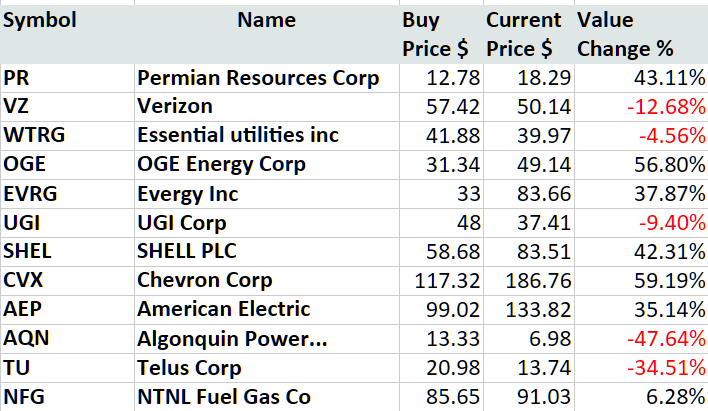Image resolution: width=708 pixels, height=411 pixels.
Task: Click Essential utilities inc cell
Action: 238,136
